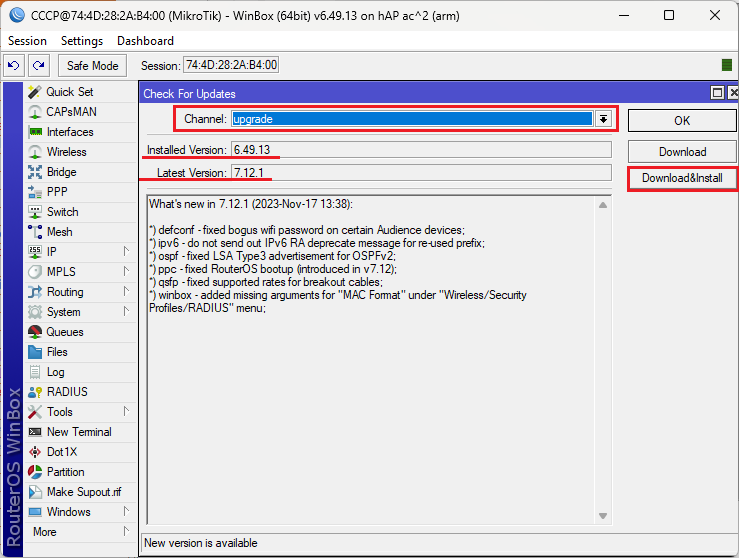The image size is (739, 558).
Task: Close the Check For Updates panel
Action: point(733,93)
